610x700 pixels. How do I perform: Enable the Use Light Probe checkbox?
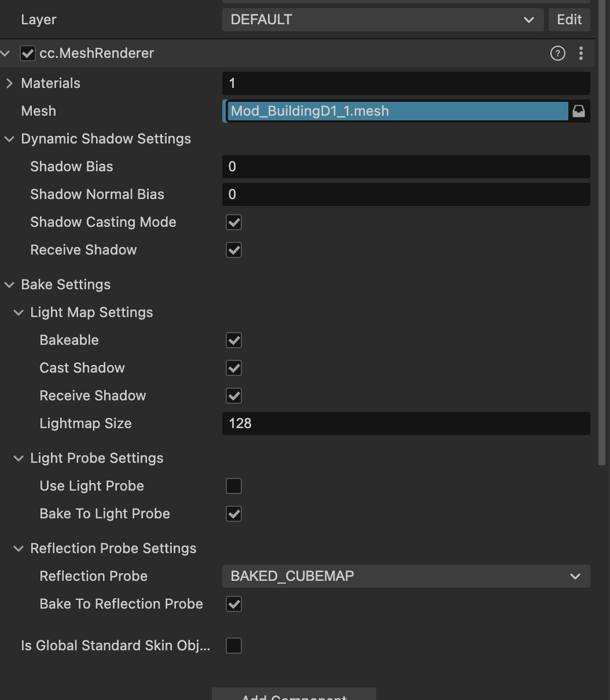pyautogui.click(x=234, y=487)
